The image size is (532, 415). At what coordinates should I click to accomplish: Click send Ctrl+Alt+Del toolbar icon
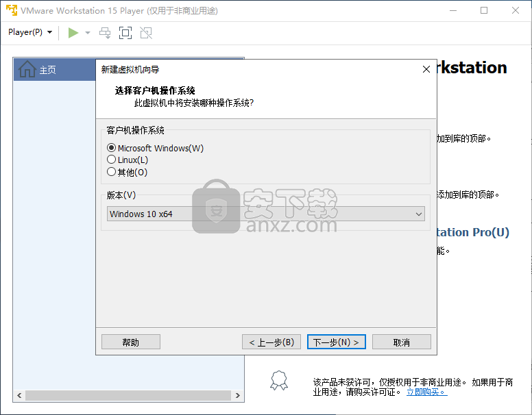(105, 33)
